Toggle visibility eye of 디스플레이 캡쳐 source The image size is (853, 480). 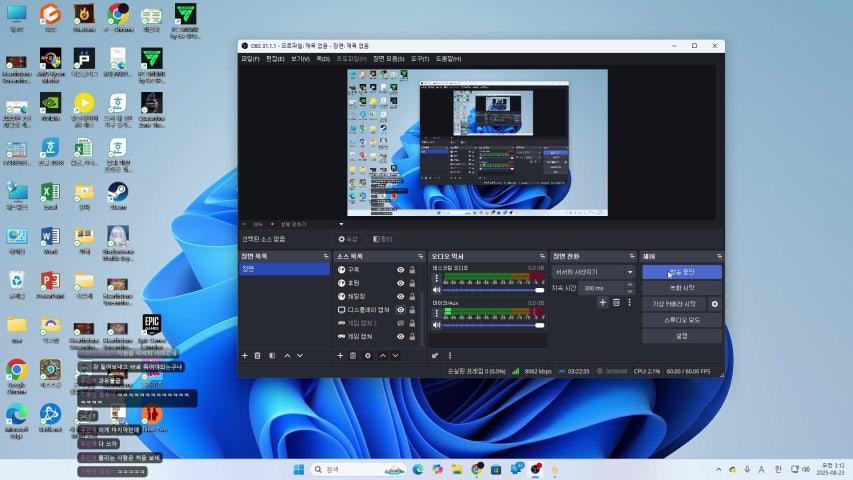point(400,310)
